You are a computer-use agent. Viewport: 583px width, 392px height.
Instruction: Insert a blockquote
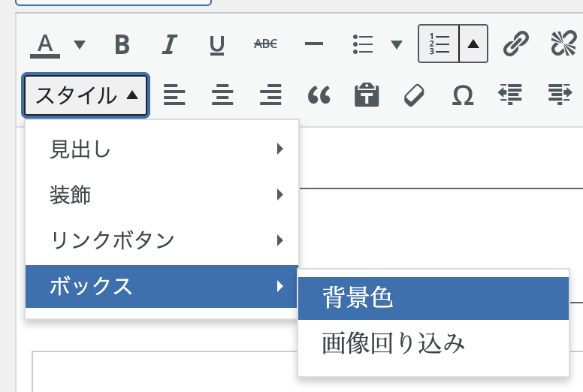click(x=319, y=95)
